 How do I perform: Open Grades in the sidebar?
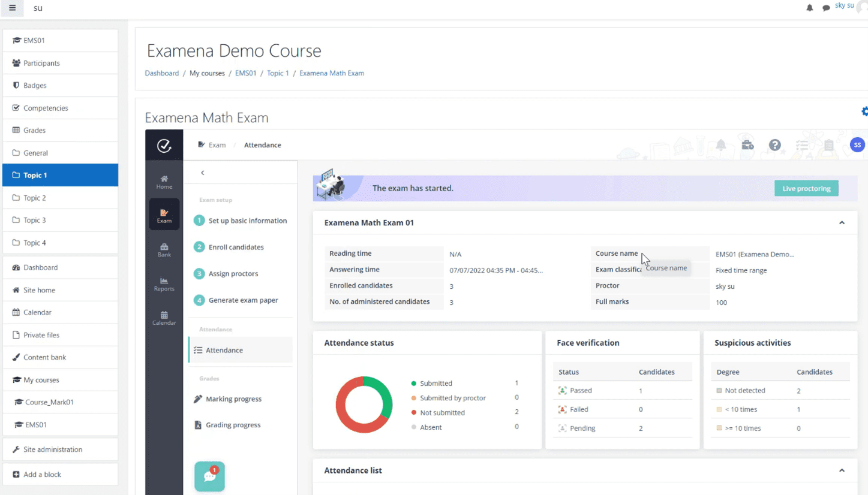click(60, 131)
